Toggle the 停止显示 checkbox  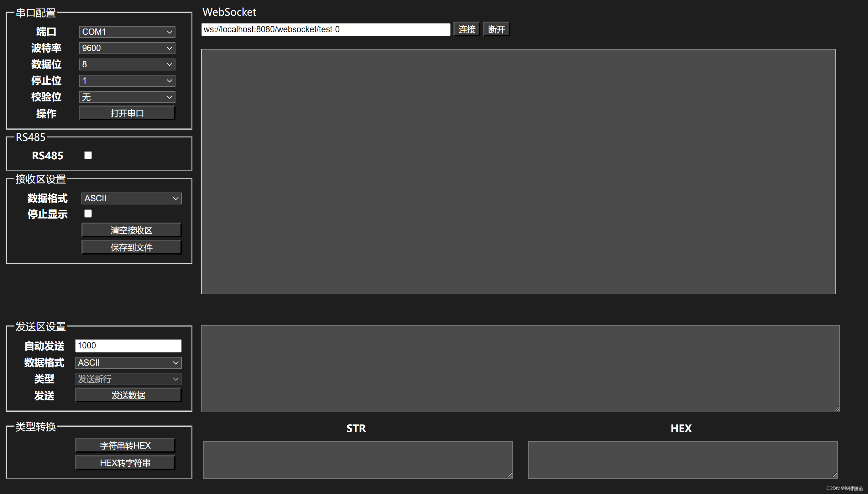[x=88, y=214]
